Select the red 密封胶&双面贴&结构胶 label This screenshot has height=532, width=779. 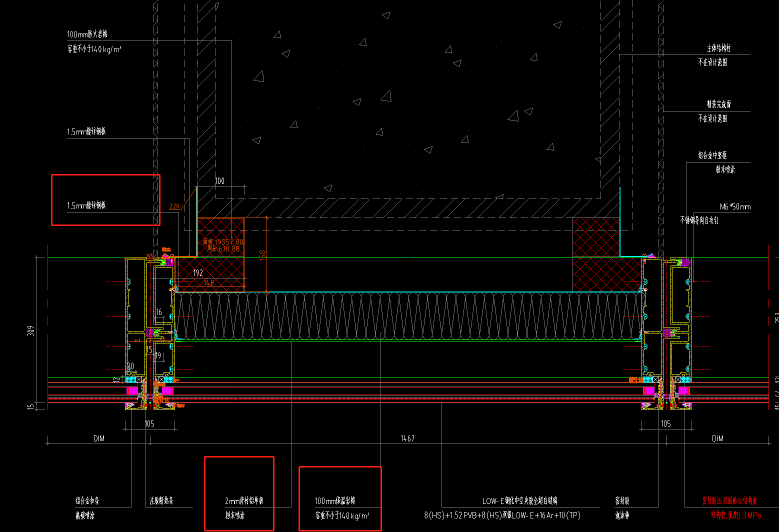tap(729, 500)
